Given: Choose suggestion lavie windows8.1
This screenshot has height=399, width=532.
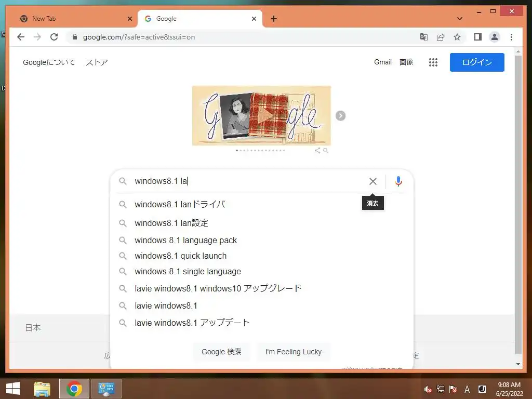Looking at the screenshot, I should click(x=262, y=305).
